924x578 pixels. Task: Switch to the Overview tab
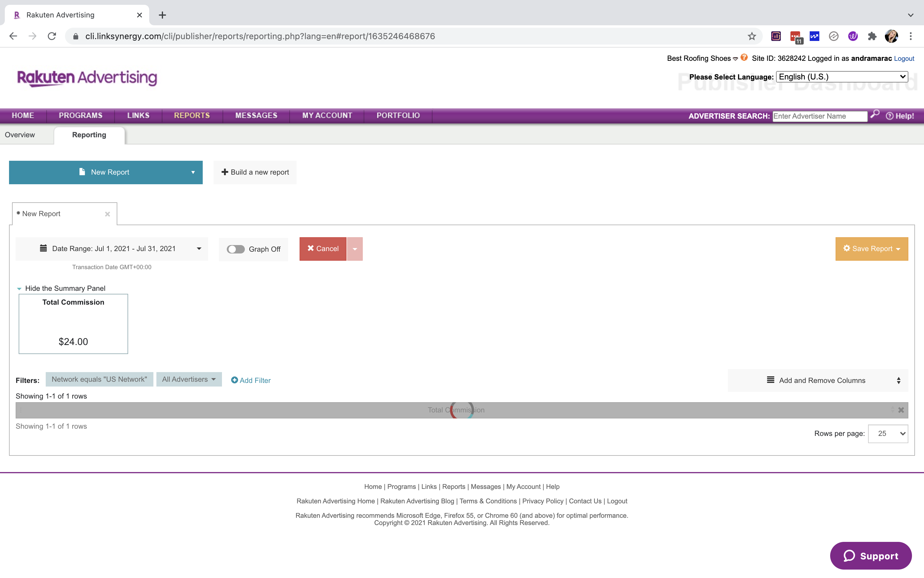pos(20,135)
